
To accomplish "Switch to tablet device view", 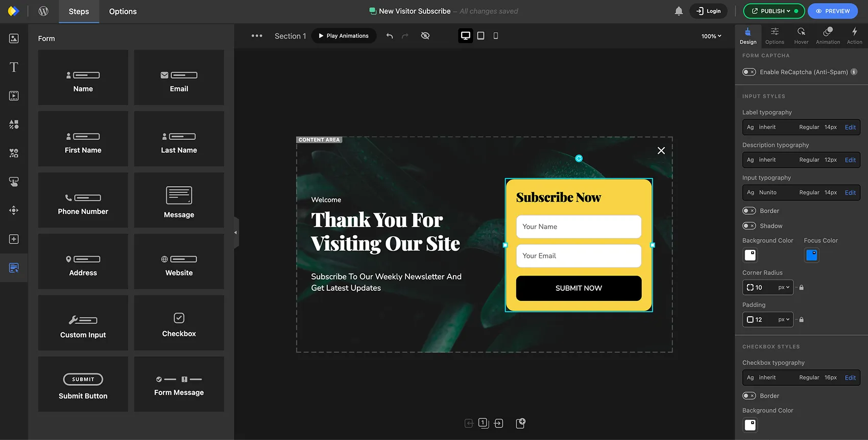I will pyautogui.click(x=480, y=36).
